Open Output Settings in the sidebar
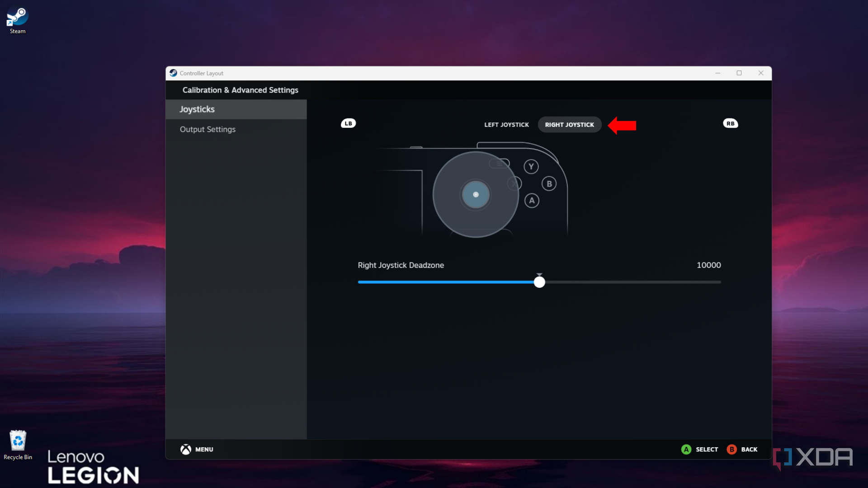This screenshot has width=868, height=488. [208, 129]
